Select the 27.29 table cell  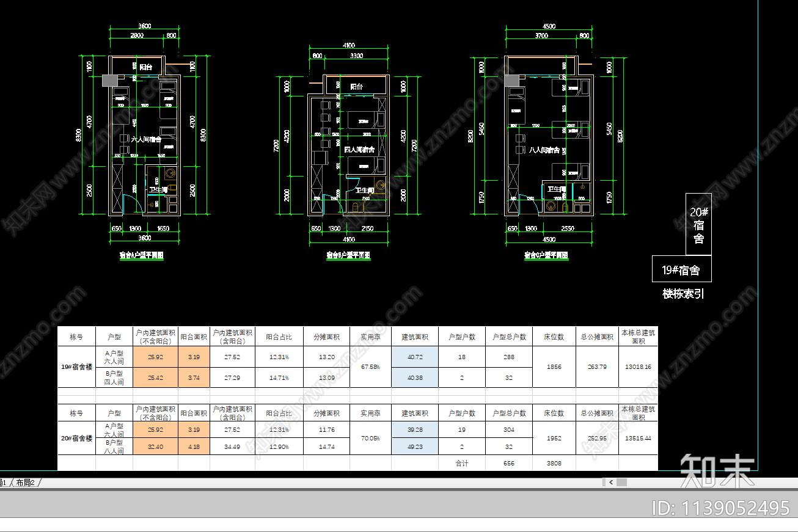point(232,378)
